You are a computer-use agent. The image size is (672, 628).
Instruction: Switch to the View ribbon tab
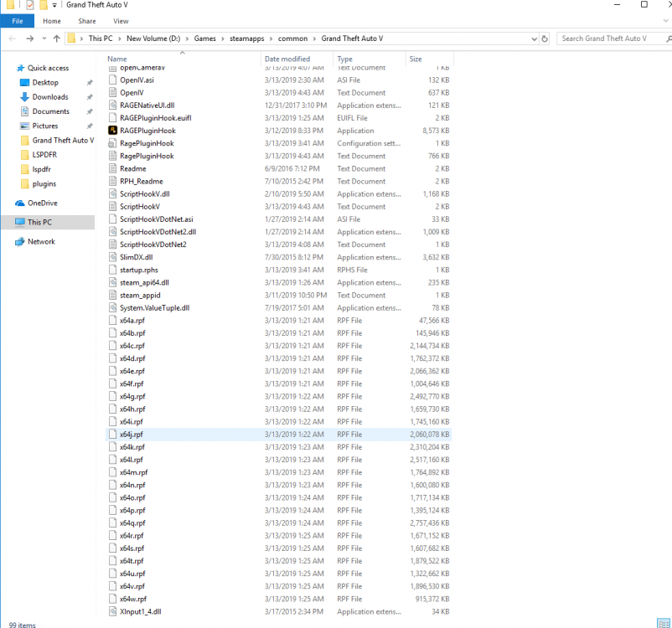tap(121, 21)
